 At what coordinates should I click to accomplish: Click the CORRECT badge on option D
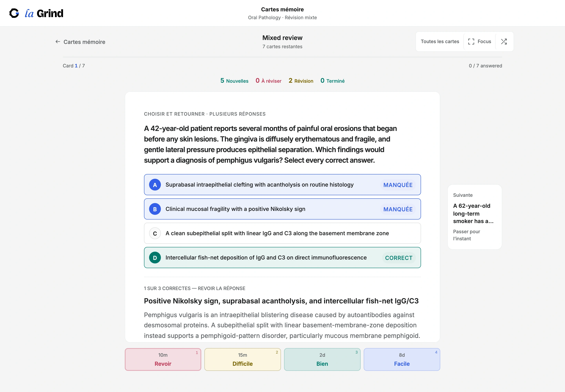pos(399,258)
